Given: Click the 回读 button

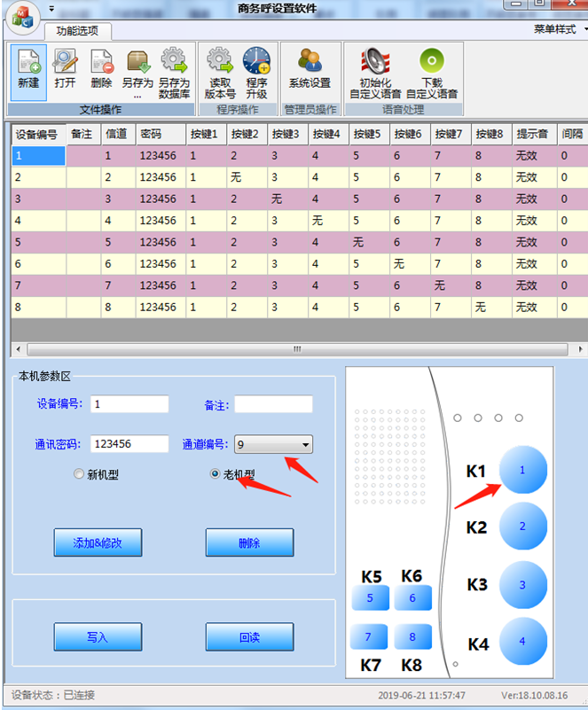Looking at the screenshot, I should 249,637.
